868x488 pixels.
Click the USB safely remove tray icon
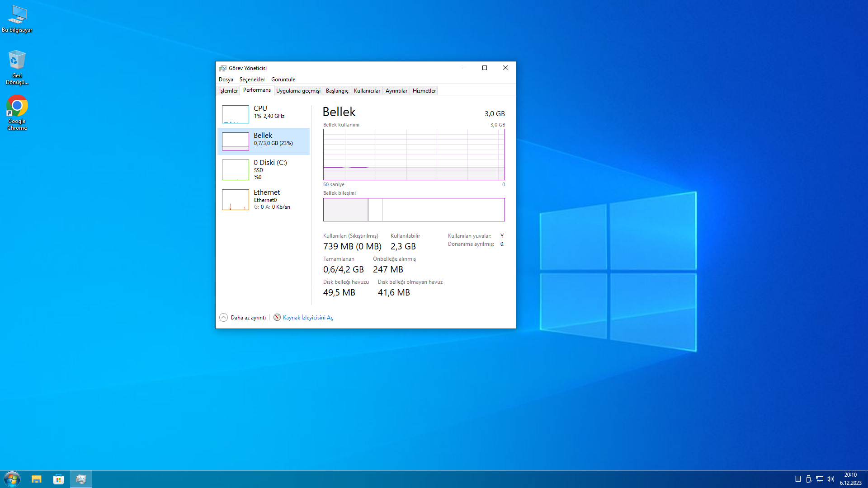pyautogui.click(x=809, y=479)
